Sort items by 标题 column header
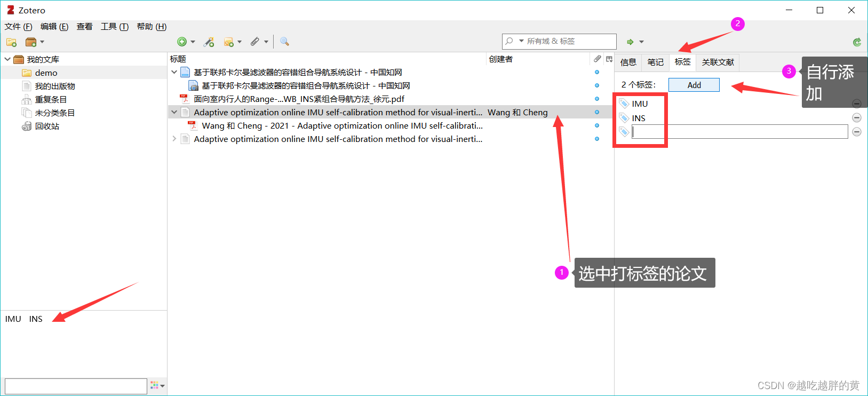This screenshot has height=396, width=868. [x=327, y=59]
